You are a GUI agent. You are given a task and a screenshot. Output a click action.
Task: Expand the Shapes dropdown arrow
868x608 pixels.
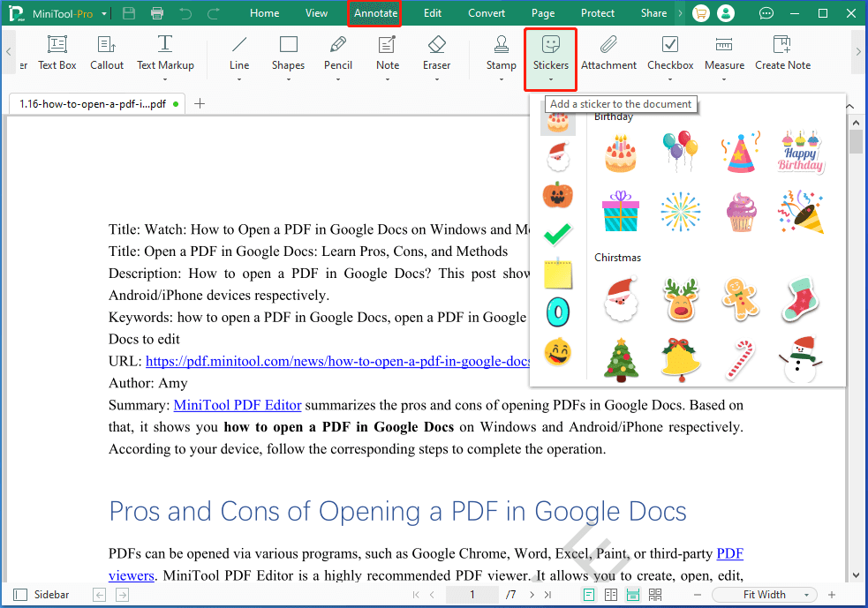click(x=289, y=79)
